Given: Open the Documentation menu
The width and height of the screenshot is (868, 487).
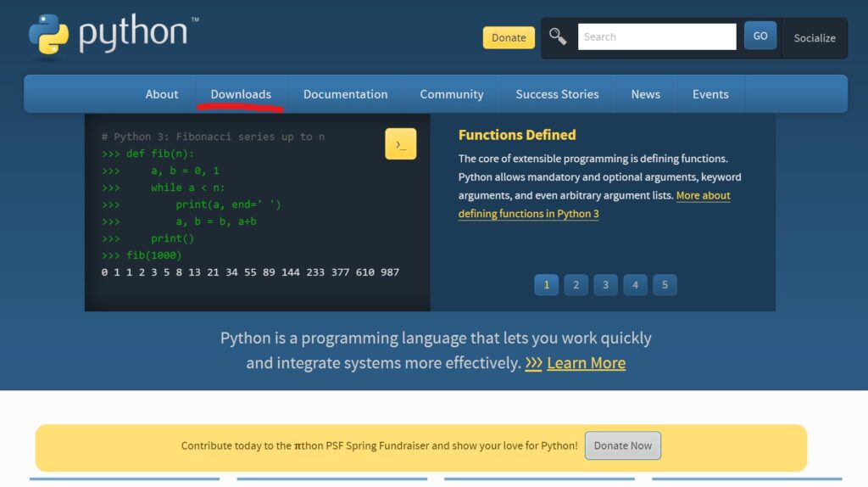Looking at the screenshot, I should [346, 94].
